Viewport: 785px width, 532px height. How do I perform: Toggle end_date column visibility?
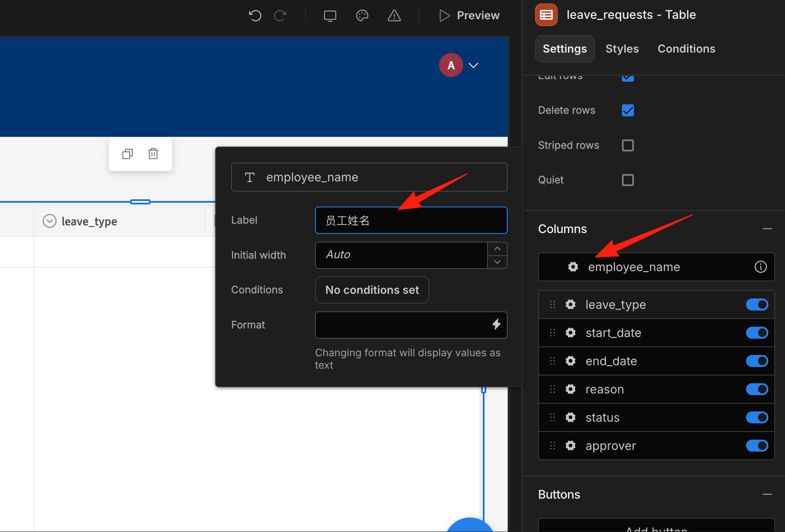(757, 361)
